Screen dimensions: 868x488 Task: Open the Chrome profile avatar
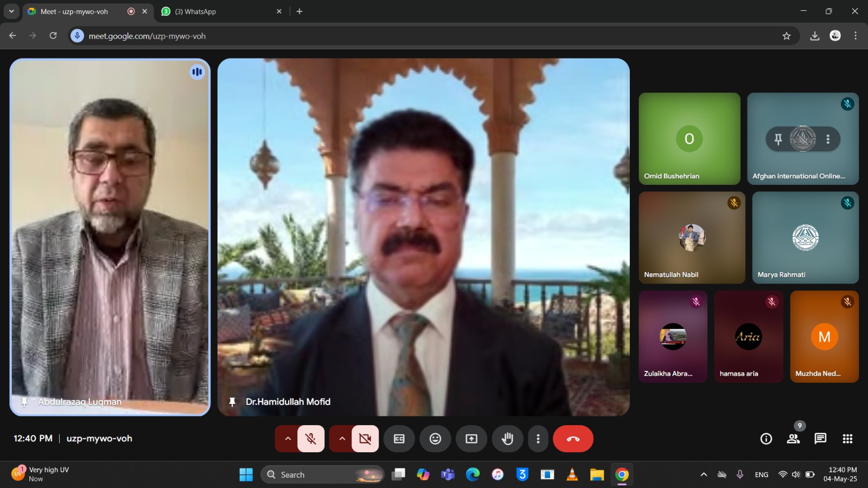pyautogui.click(x=835, y=36)
